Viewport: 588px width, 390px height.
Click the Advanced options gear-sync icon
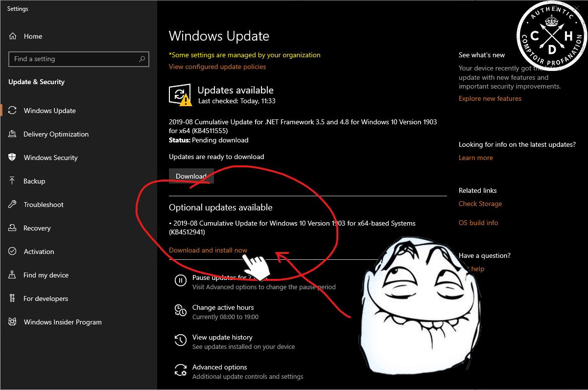181,370
